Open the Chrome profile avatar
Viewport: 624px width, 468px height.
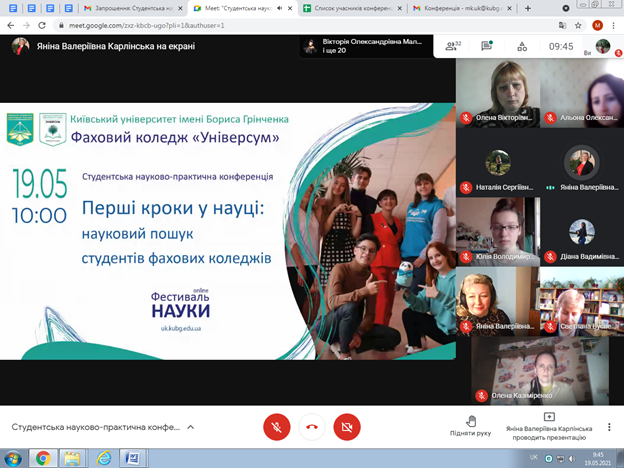[597, 24]
